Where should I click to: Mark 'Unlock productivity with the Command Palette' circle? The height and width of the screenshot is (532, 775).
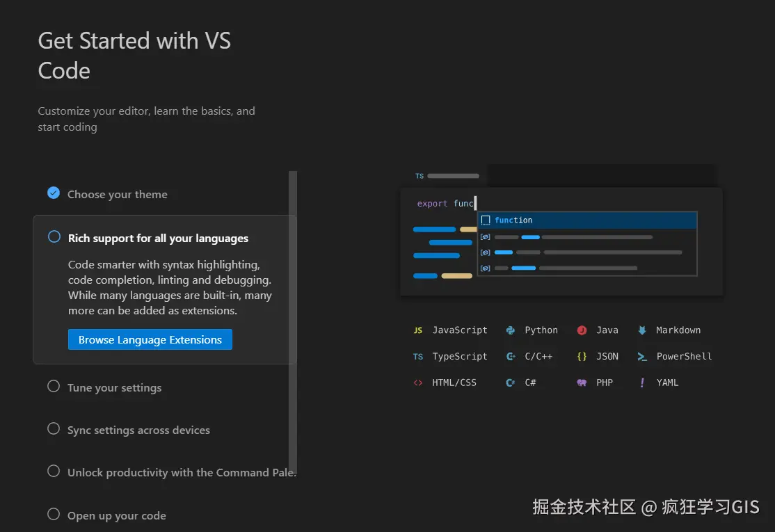[x=54, y=471]
